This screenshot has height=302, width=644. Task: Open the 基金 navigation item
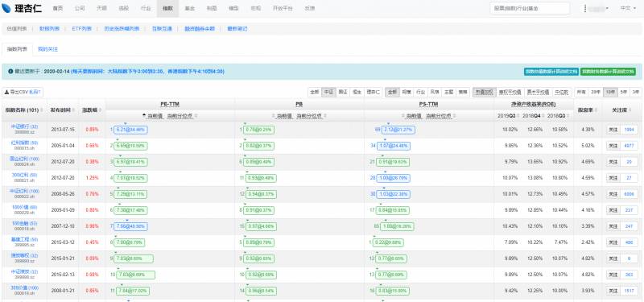tap(189, 8)
